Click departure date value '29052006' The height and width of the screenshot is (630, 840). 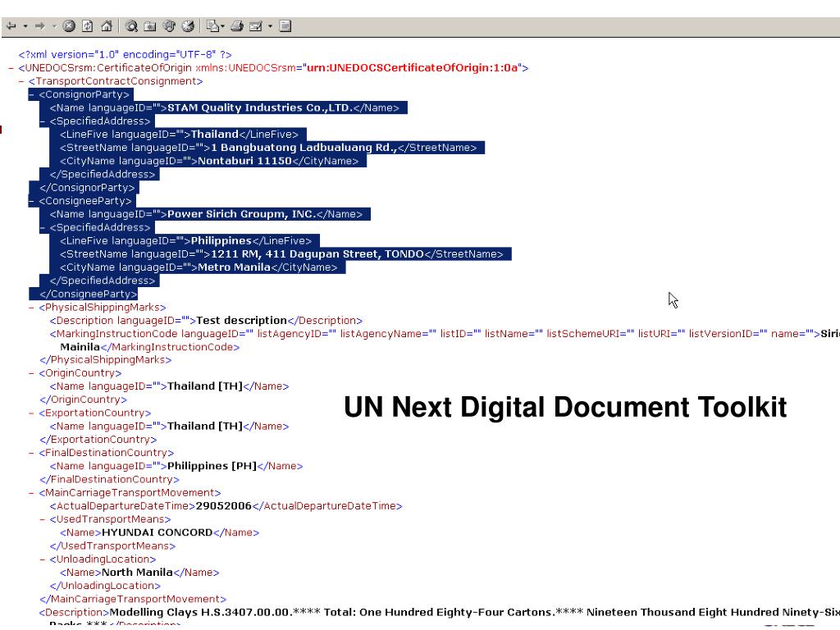click(224, 506)
